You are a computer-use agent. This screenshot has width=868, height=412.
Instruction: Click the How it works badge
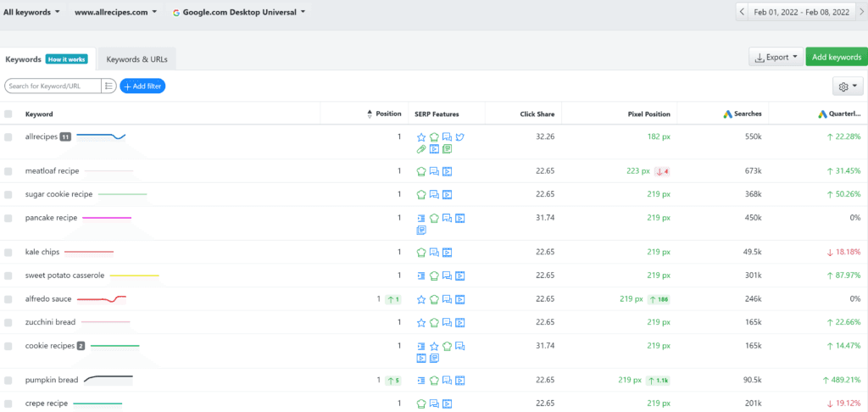[x=66, y=59]
